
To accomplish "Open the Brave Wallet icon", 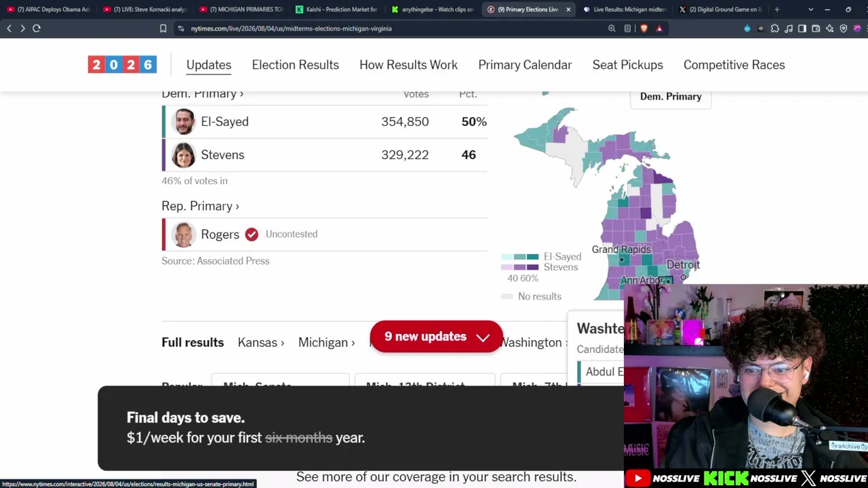I will tap(816, 28).
